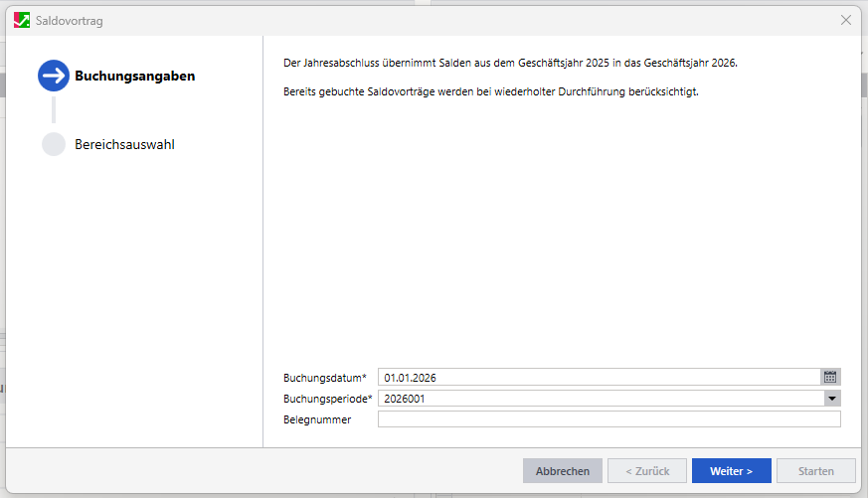
Task: Click the < Zurück button
Action: tap(646, 471)
